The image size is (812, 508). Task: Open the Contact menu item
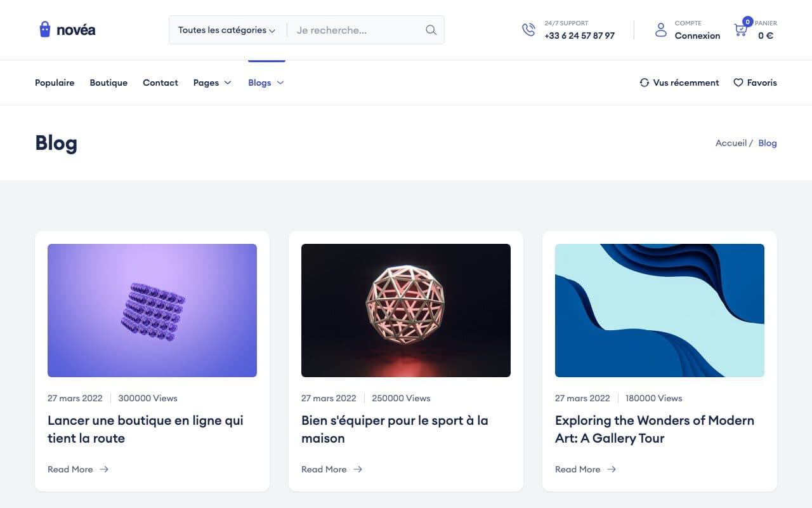click(x=160, y=83)
